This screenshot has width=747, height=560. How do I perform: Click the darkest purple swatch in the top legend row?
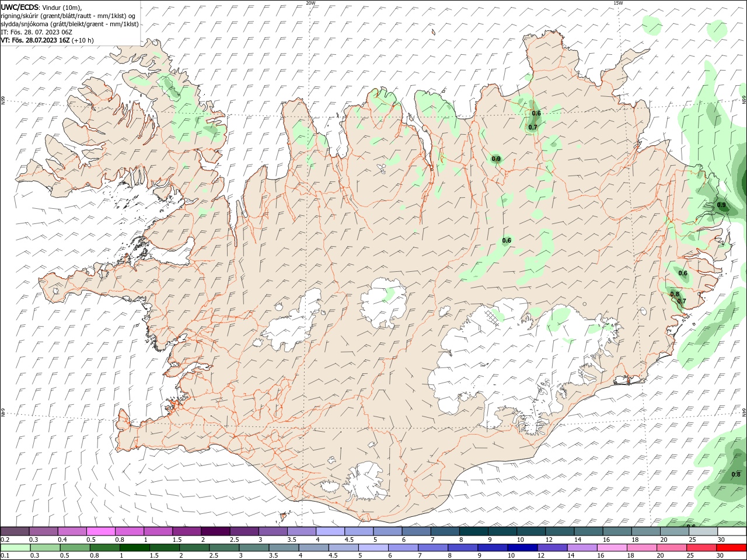215,531
